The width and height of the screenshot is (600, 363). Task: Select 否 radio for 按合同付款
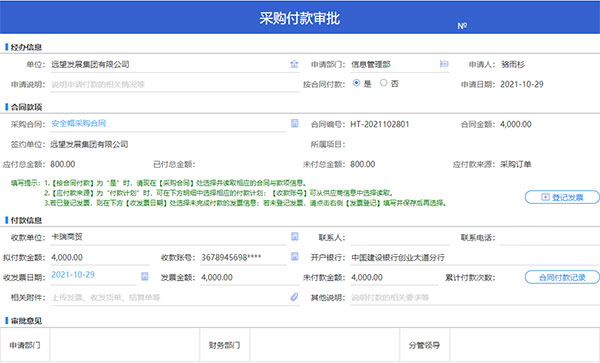[383, 83]
